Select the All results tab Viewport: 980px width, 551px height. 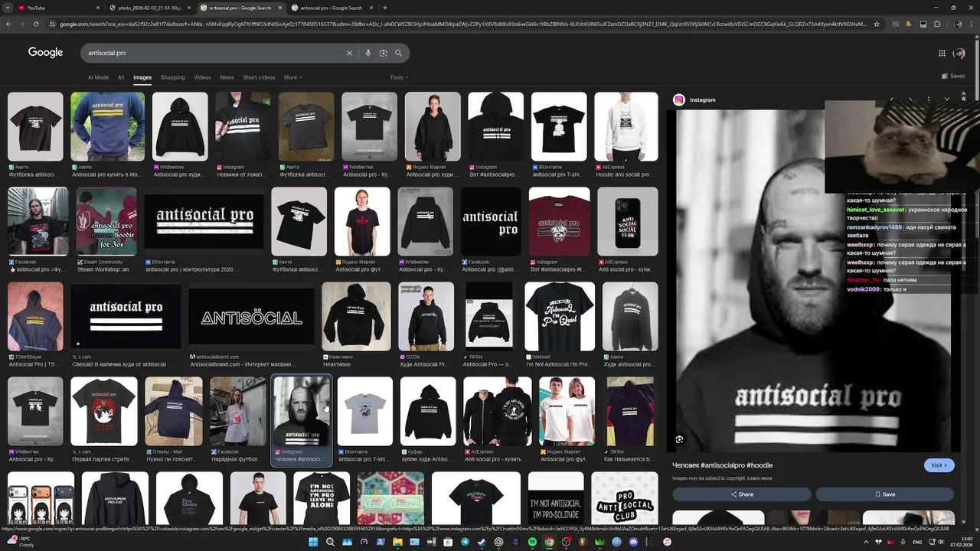tap(121, 77)
